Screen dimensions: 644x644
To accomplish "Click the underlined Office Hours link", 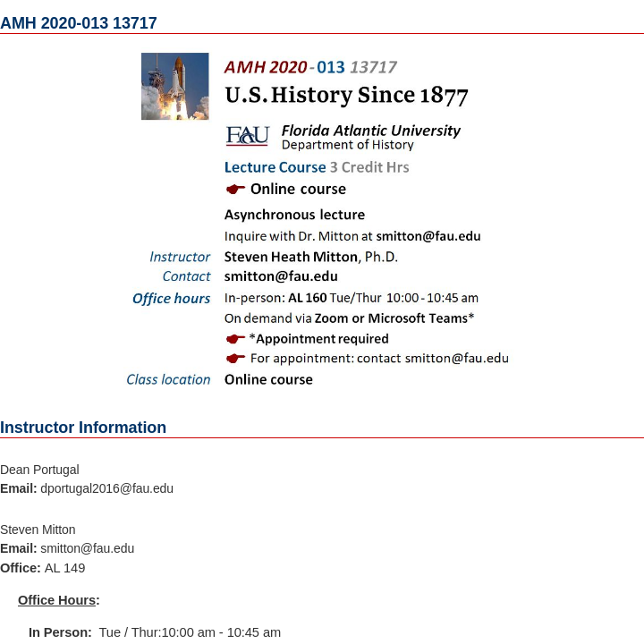I will tap(56, 600).
